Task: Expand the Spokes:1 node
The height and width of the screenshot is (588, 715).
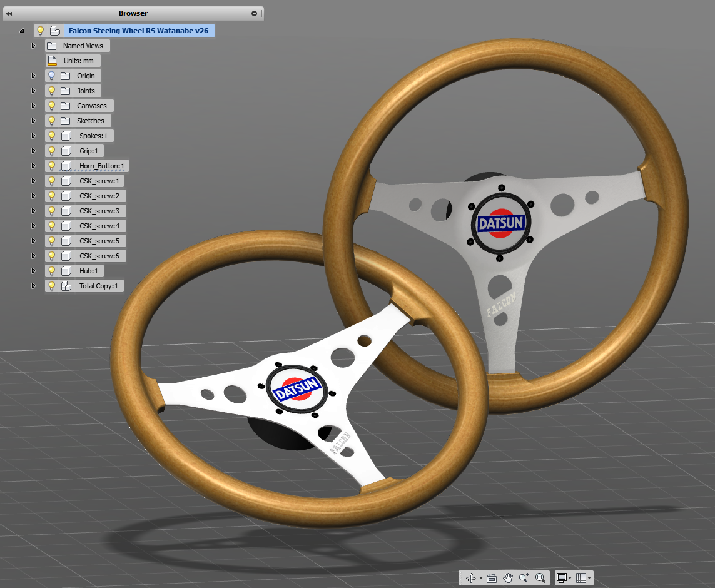Action: tap(33, 136)
